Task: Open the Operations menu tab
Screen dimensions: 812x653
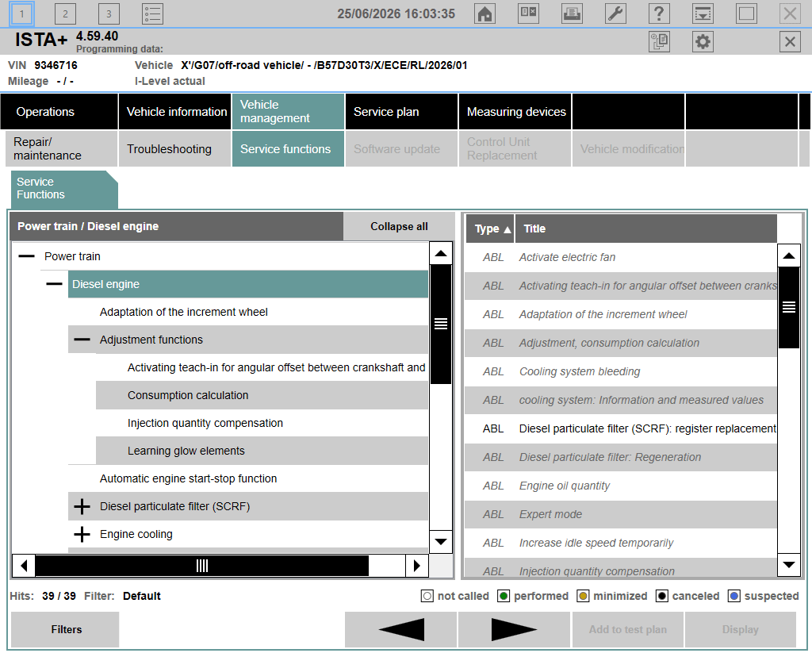Action: pos(59,111)
